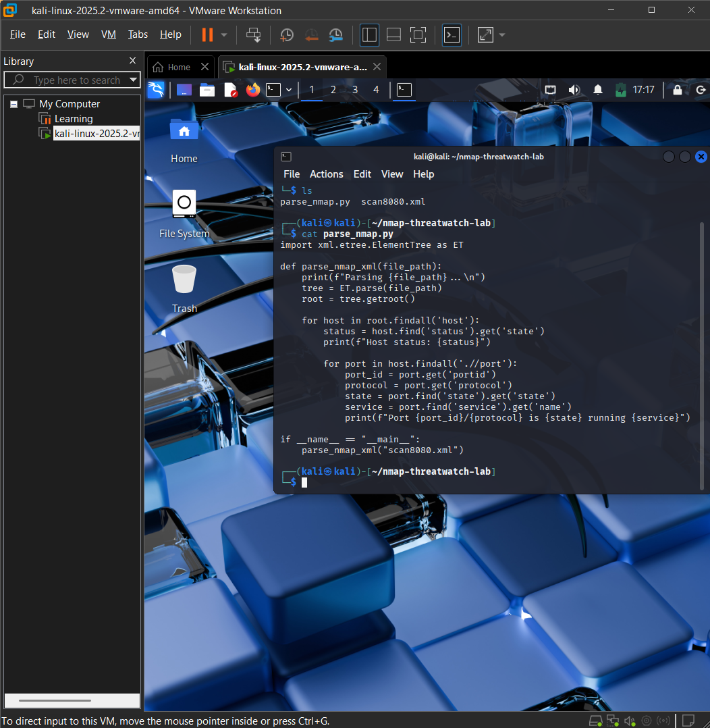The width and height of the screenshot is (710, 728).
Task: Open the VMware Tabs menu
Action: 138,34
